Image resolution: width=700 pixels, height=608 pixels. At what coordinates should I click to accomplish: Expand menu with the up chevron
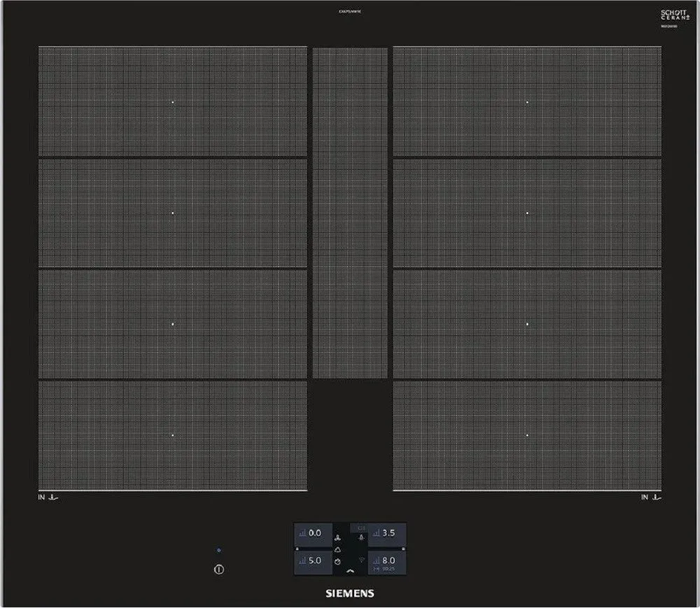coord(350,571)
